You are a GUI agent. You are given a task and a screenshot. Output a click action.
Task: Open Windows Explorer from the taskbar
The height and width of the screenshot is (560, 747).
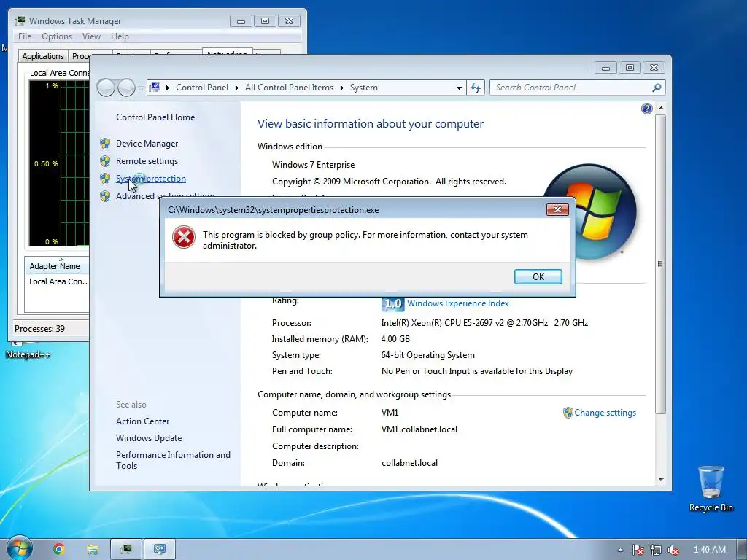[x=93, y=550]
